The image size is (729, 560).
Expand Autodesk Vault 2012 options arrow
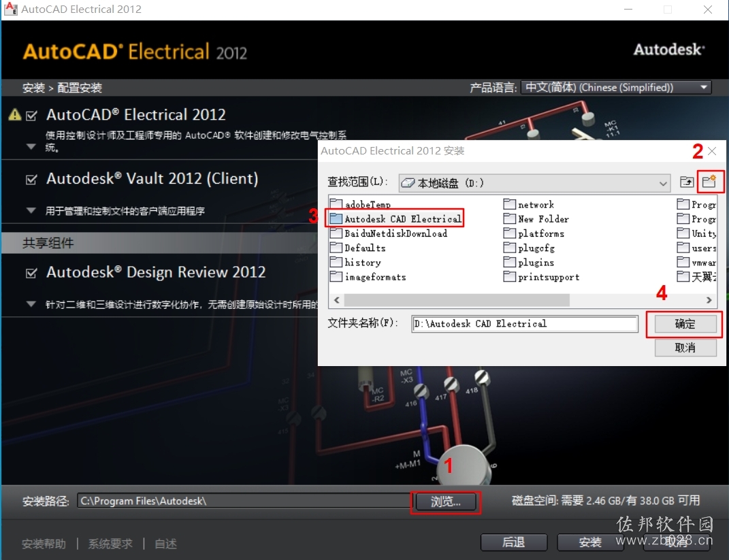point(31,210)
